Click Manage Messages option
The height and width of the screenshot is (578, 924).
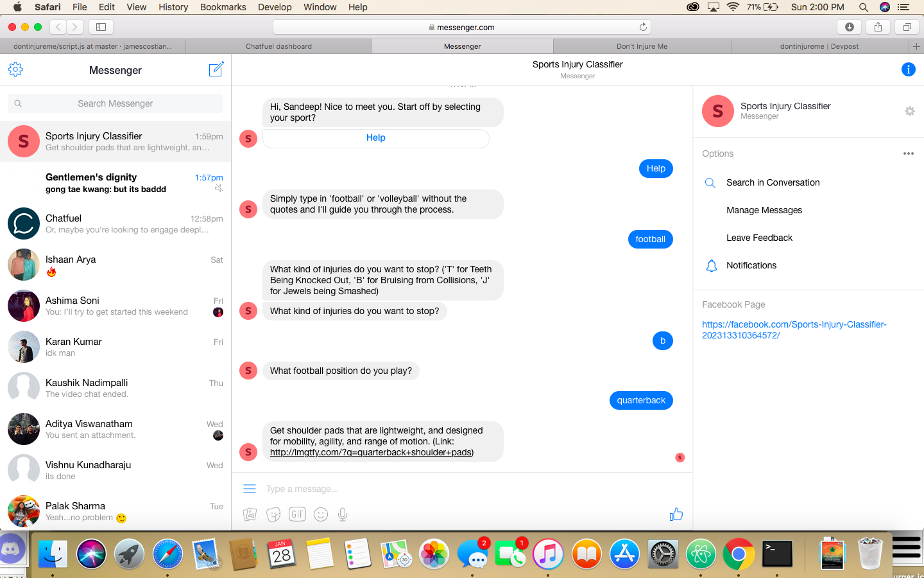click(x=764, y=210)
